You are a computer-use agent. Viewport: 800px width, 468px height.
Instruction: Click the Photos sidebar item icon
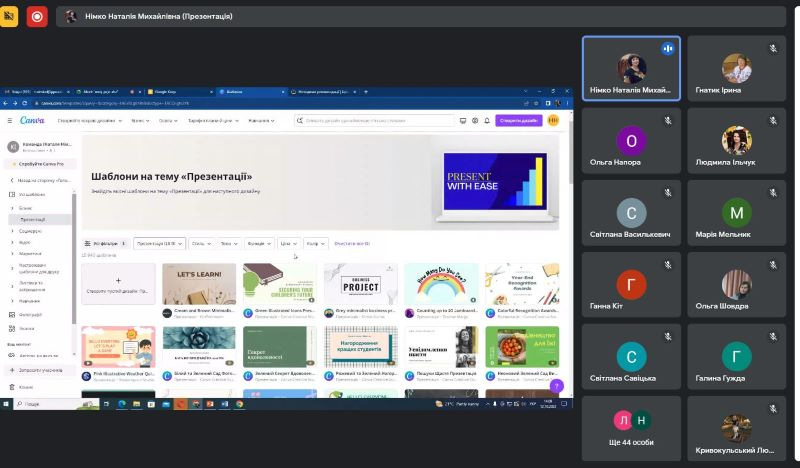point(12,314)
